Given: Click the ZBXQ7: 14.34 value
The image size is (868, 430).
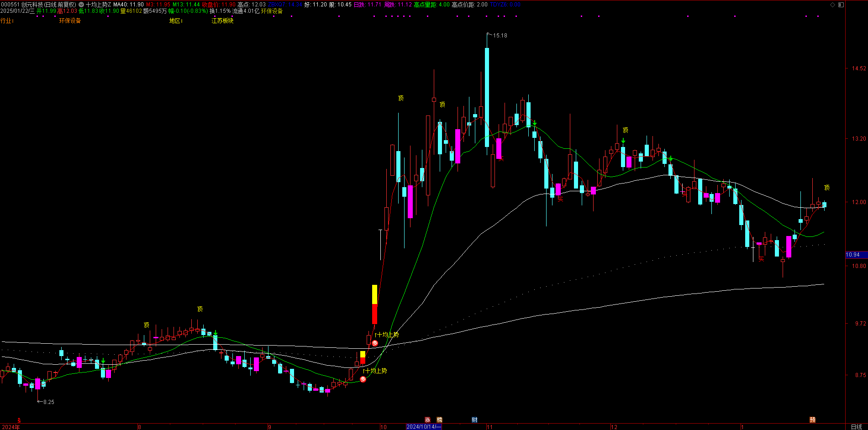Looking at the screenshot, I should click(x=285, y=5).
